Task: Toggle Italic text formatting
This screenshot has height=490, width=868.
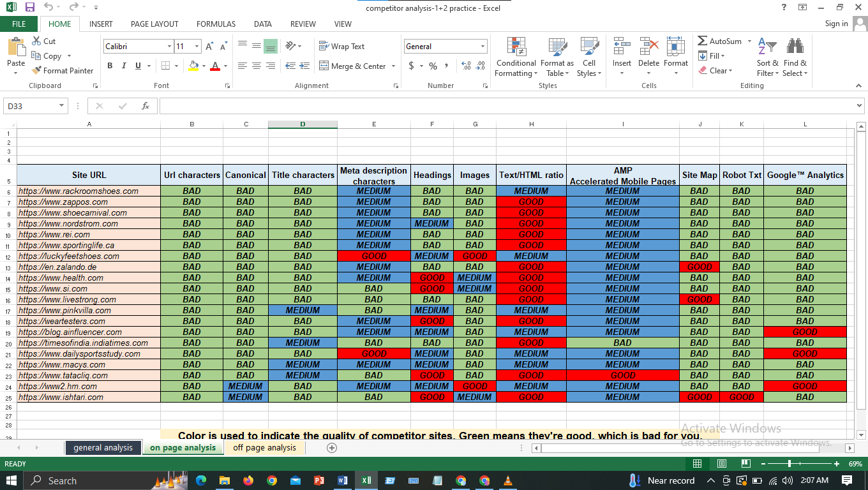Action: tap(124, 66)
